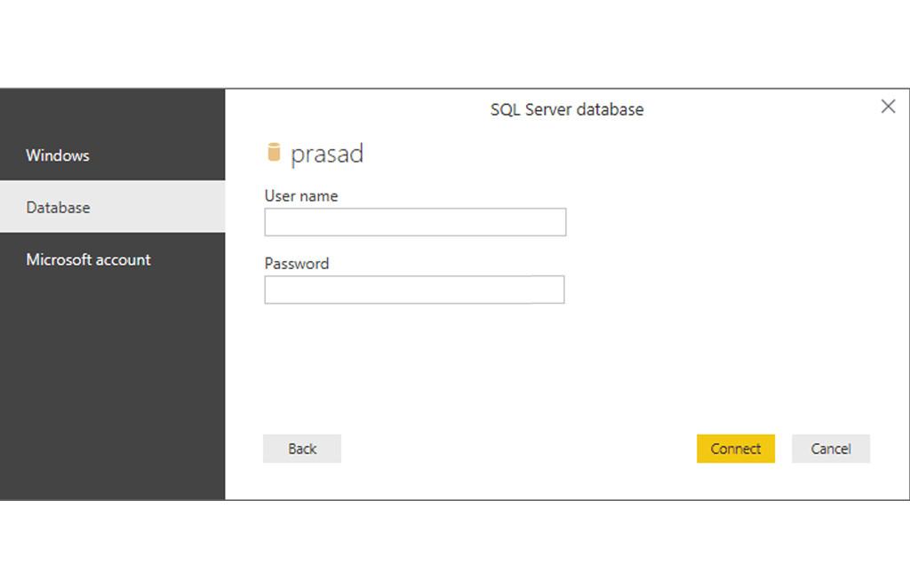Viewport: 910px width, 588px height.
Task: Focus the User name input field
Action: tap(415, 222)
